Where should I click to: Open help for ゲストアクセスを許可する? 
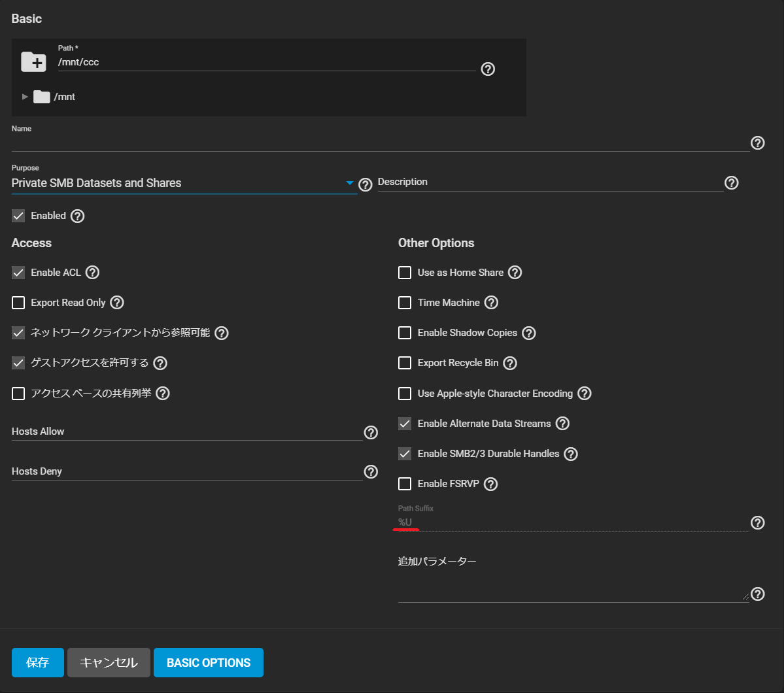pos(160,363)
